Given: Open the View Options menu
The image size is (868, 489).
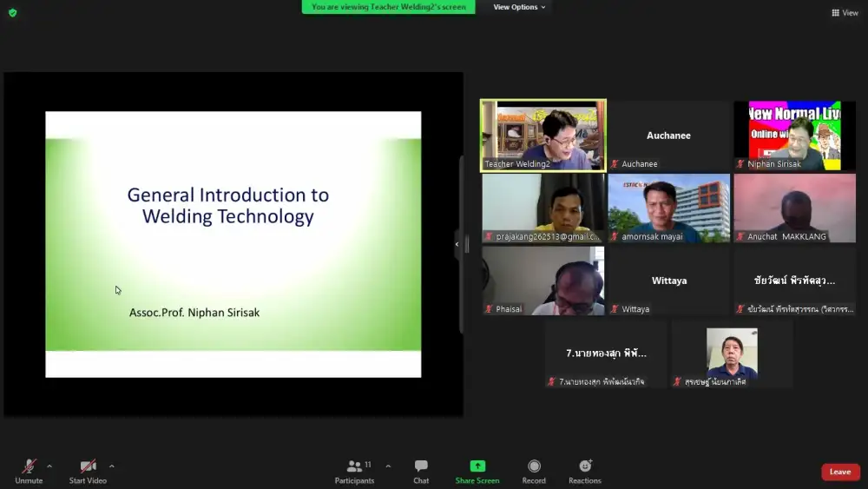Looking at the screenshot, I should [519, 7].
